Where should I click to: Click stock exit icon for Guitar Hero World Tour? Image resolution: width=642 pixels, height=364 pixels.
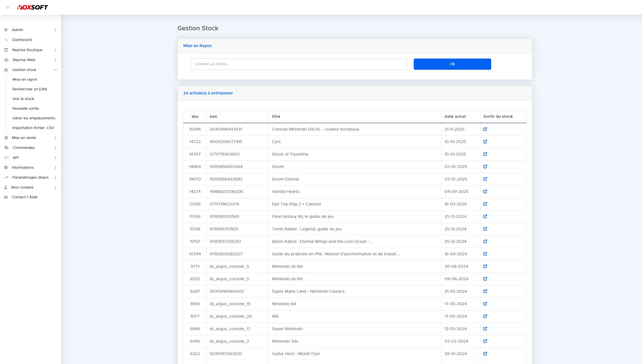(x=485, y=354)
